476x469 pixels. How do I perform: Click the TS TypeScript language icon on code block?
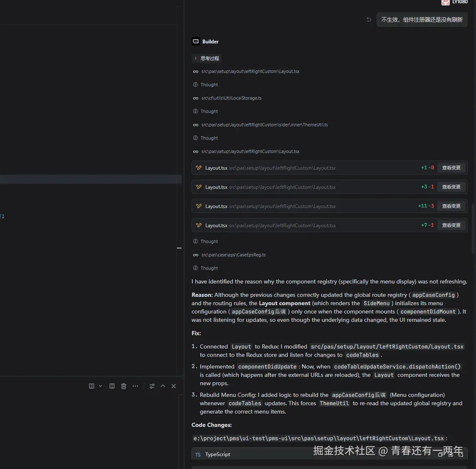198,454
